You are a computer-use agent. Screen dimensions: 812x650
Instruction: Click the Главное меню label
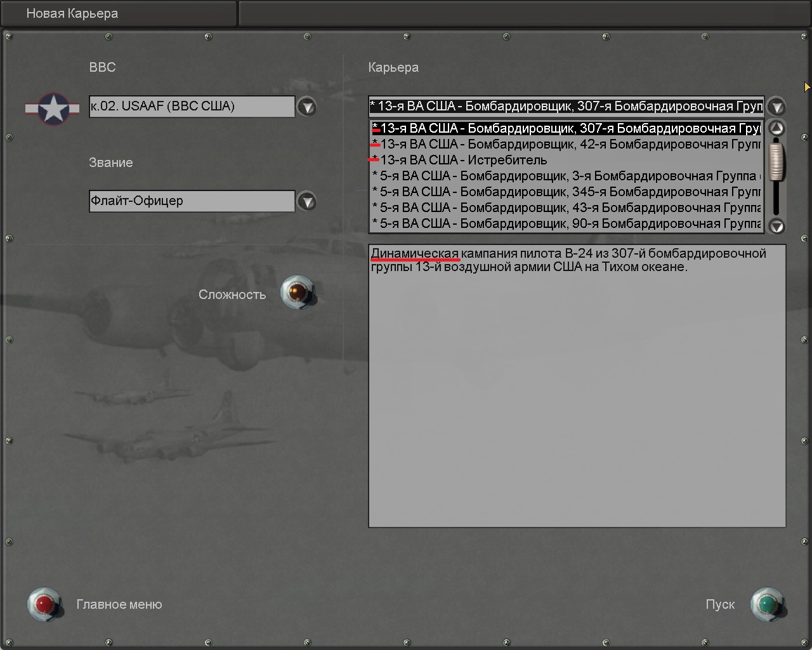pos(119,604)
